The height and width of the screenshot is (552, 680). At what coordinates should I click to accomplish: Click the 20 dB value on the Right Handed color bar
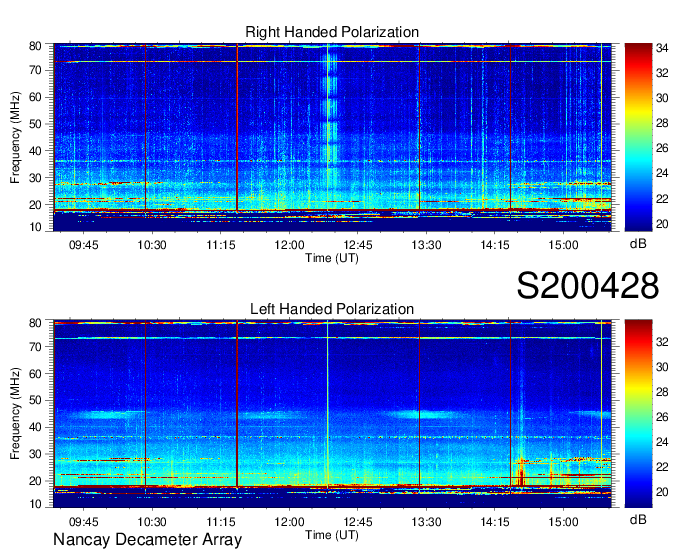(662, 224)
